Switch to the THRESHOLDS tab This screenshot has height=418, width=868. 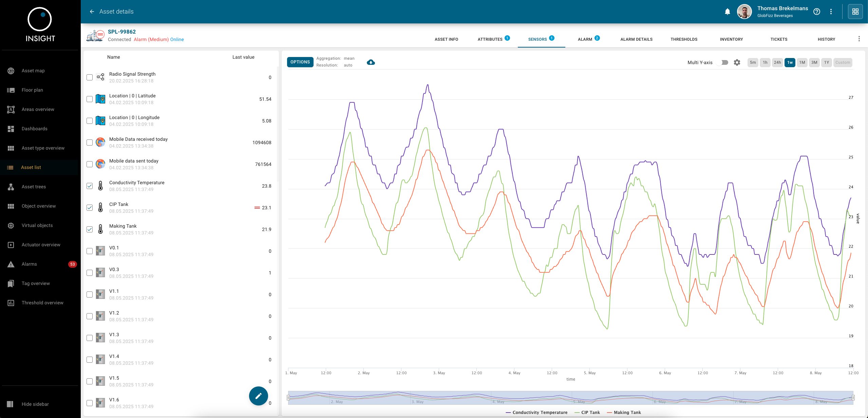[684, 39]
